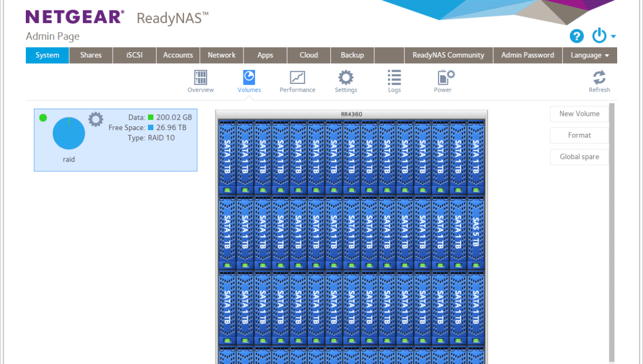
Task: Click the blue power button icon in header
Action: (599, 36)
